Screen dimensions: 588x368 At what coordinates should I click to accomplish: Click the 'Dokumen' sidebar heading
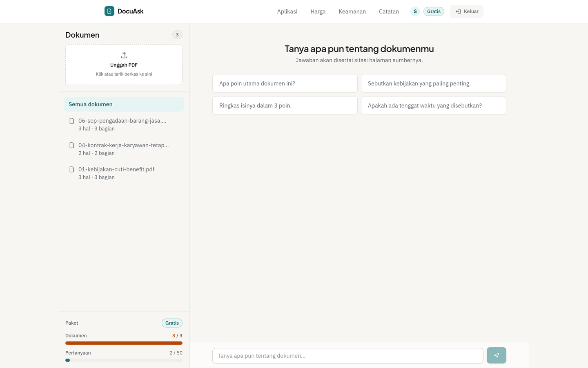[x=82, y=35]
